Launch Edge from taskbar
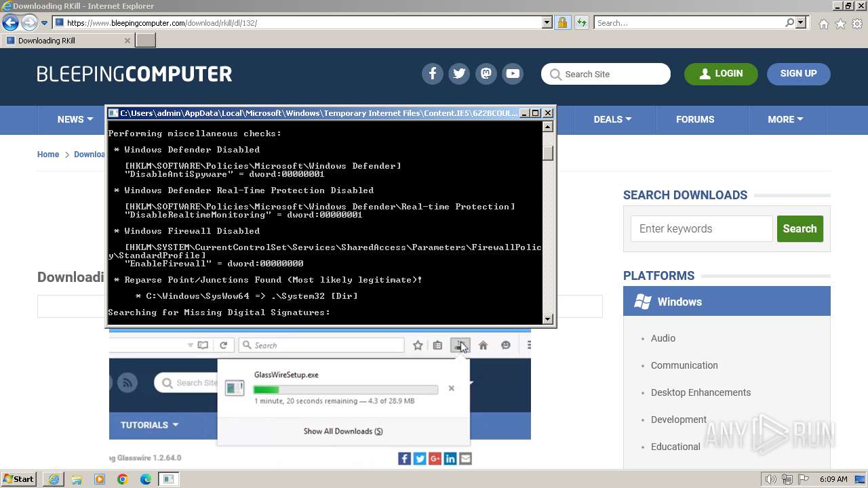Viewport: 868px width, 488px height. tap(146, 479)
